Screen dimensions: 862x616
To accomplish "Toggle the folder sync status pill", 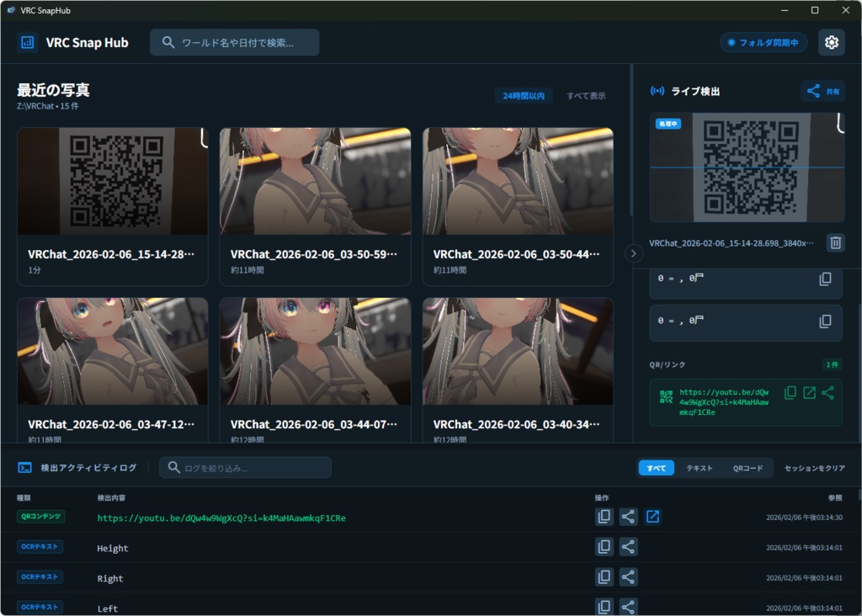I will click(763, 42).
